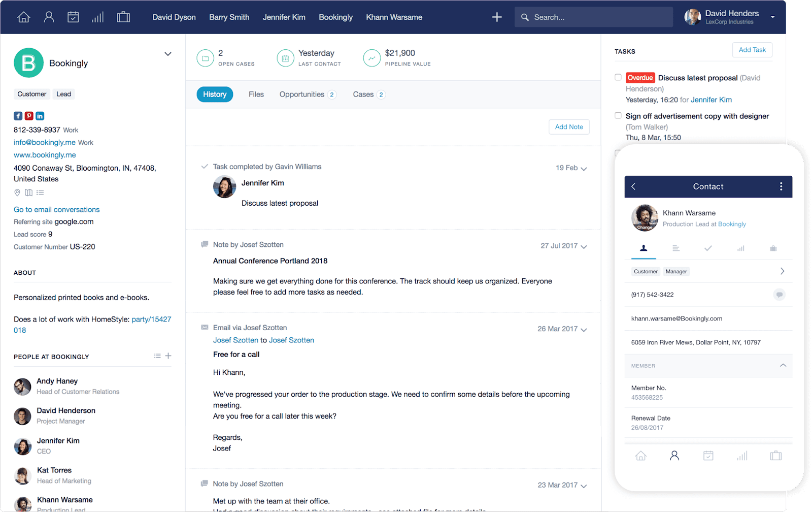Select the tasks checkmark tab on the mobile contact
This screenshot has width=812, height=512.
coord(708,249)
